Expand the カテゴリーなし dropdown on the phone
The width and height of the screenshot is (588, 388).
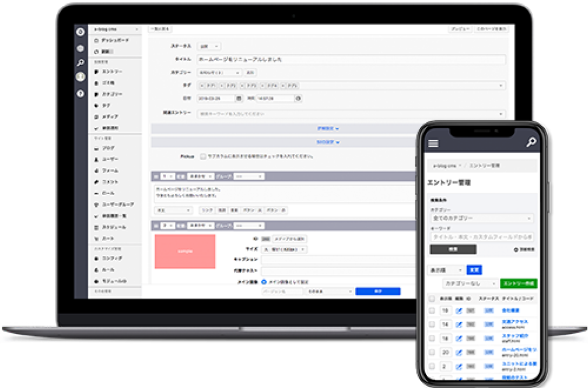(x=470, y=283)
